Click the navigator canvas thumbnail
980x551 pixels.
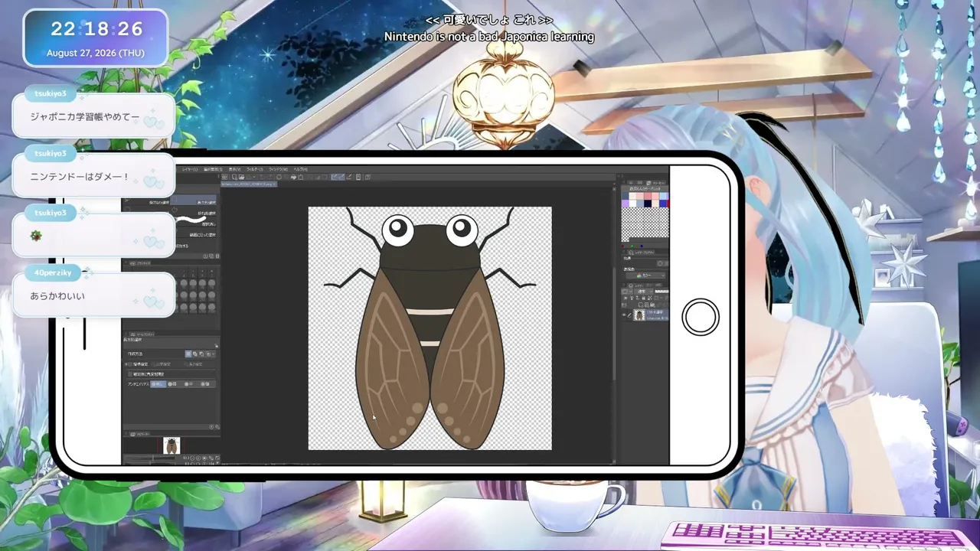click(x=171, y=445)
